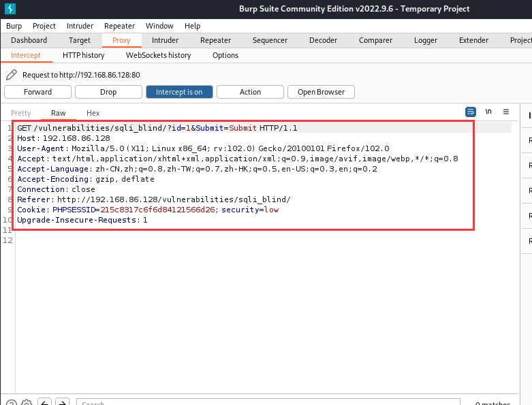Select the Raw view tab
Image resolution: width=532 pixels, height=405 pixels.
click(59, 113)
